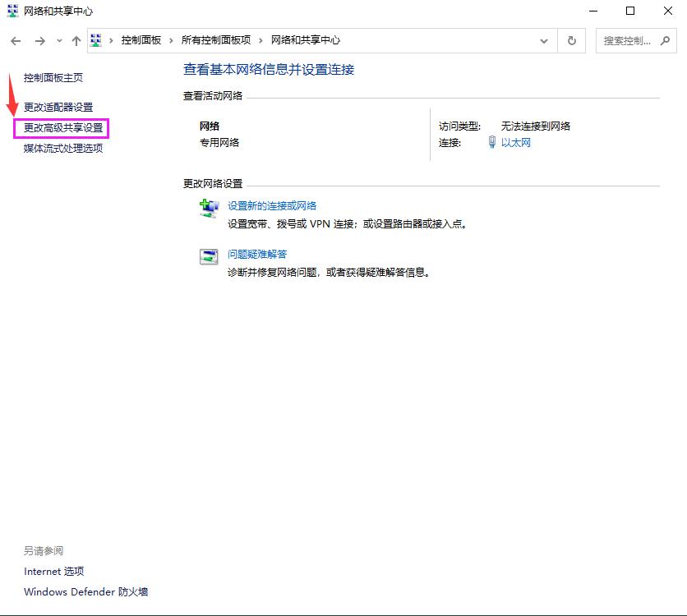
Task: Select 网络和共享中心 in the breadcrumb path
Action: pos(303,39)
